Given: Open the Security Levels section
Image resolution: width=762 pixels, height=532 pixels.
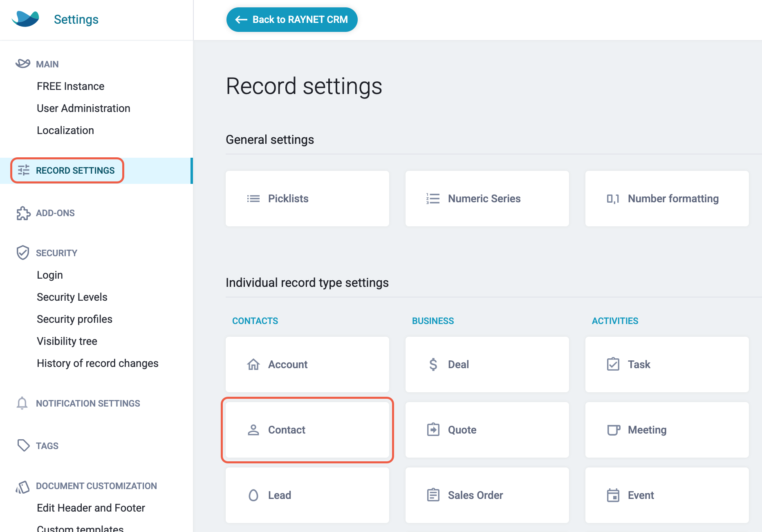Looking at the screenshot, I should pos(72,297).
